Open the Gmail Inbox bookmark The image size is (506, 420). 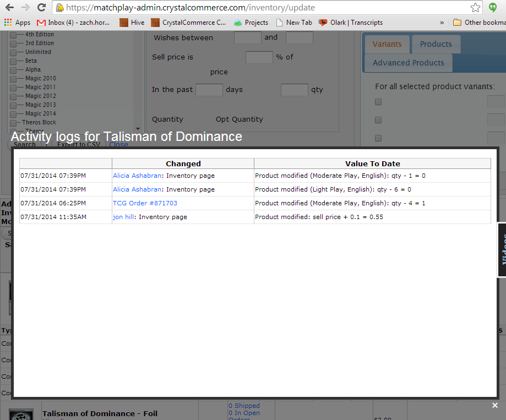click(x=73, y=23)
